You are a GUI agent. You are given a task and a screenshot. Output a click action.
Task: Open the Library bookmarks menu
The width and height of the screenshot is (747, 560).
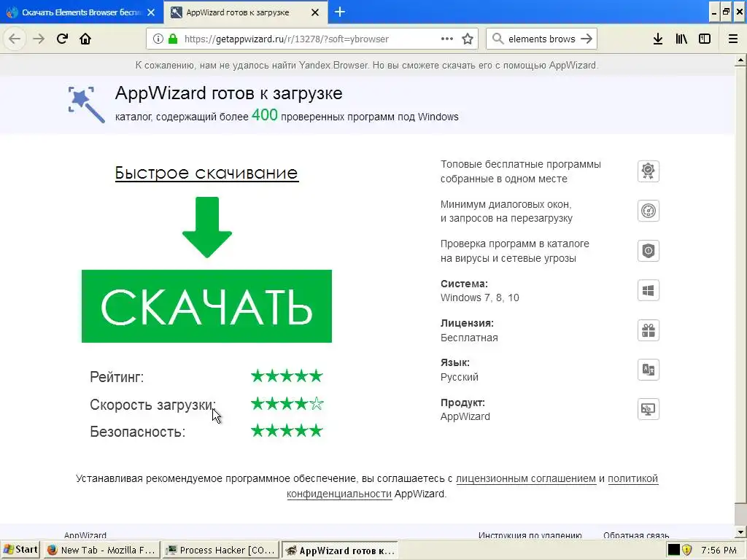pos(681,39)
